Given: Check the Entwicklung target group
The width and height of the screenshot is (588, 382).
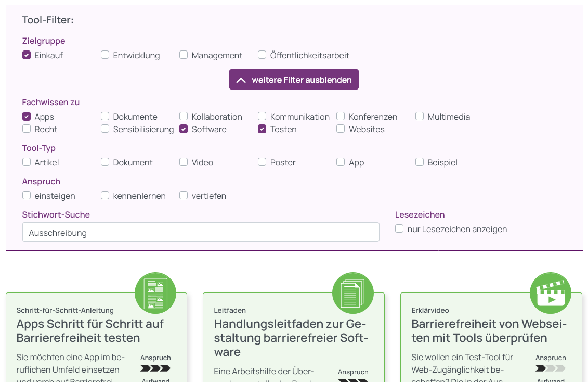Looking at the screenshot, I should point(105,55).
